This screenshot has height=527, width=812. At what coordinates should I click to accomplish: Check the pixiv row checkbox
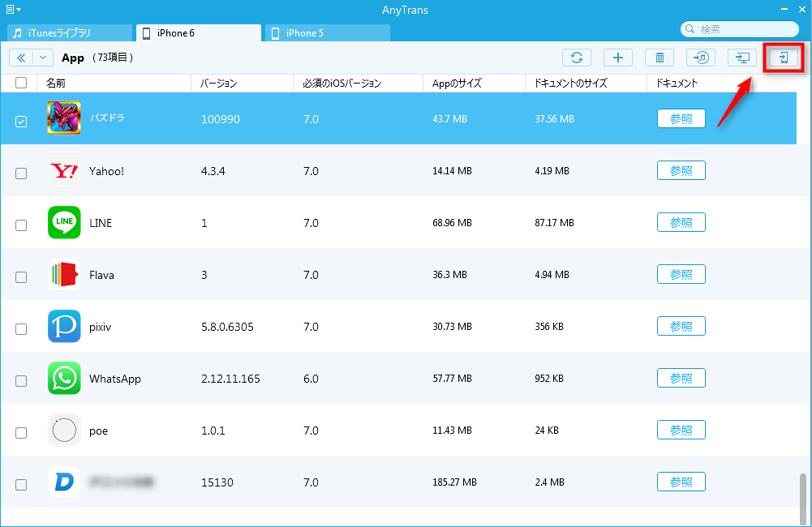click(x=21, y=329)
